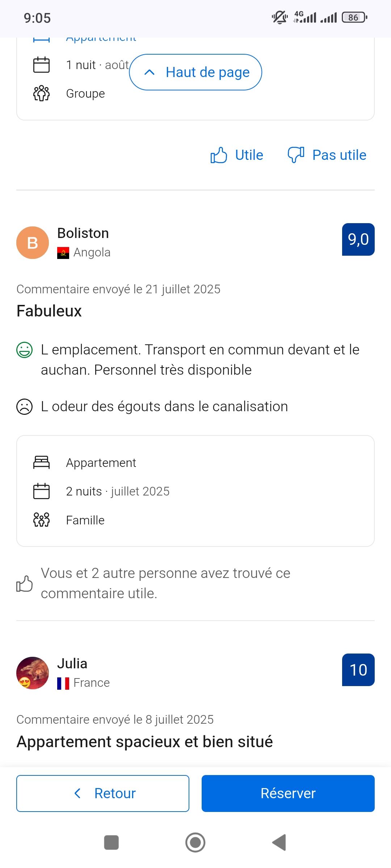The image size is (391, 868).
Task: Open Julia's profile photo
Action: 33,673
